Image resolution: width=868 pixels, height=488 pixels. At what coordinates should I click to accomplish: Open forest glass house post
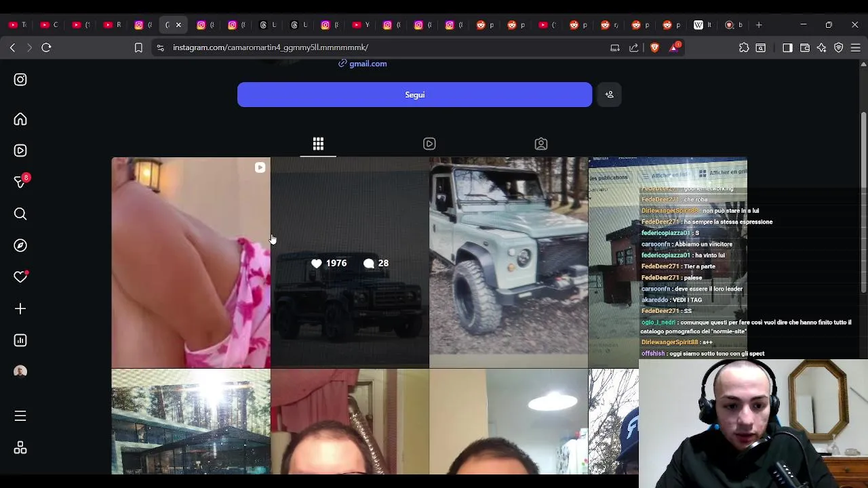(191, 422)
